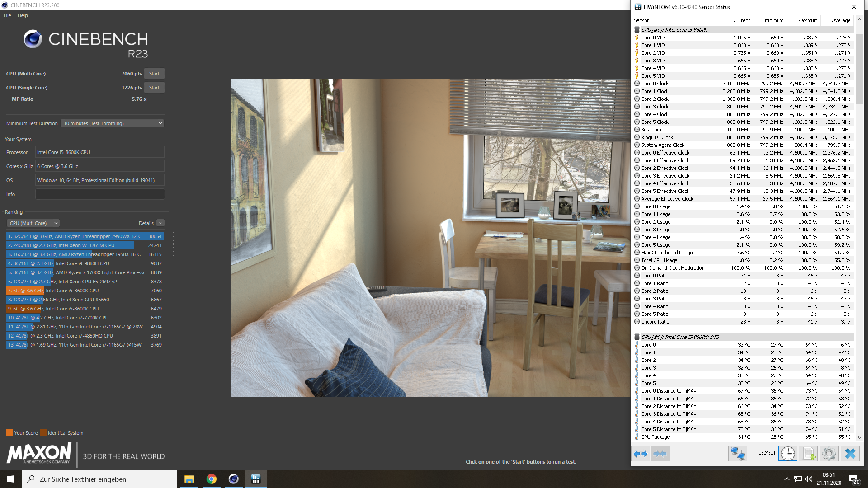The image size is (868, 488).
Task: Open the Windows notification center icon
Action: pyautogui.click(x=854, y=479)
